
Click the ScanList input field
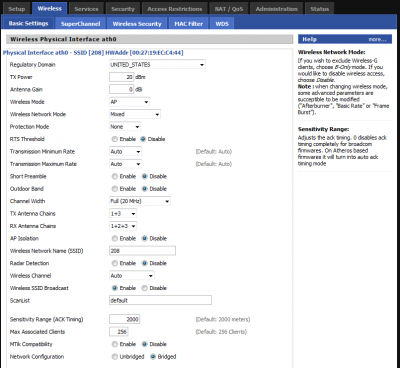[x=160, y=300]
